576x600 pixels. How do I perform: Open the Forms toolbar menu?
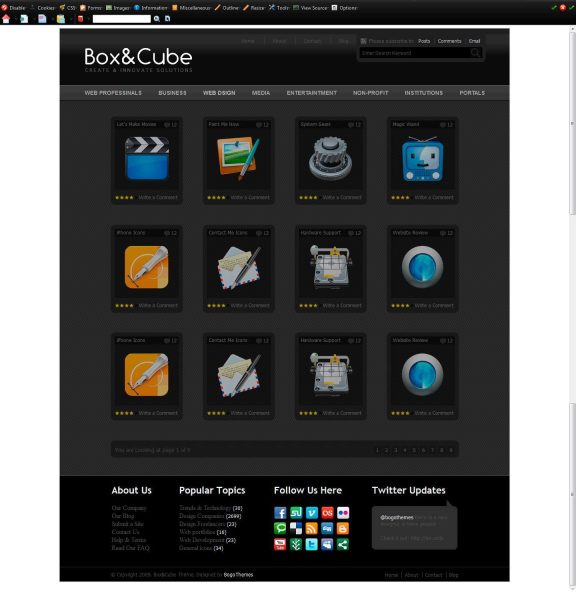(91, 8)
